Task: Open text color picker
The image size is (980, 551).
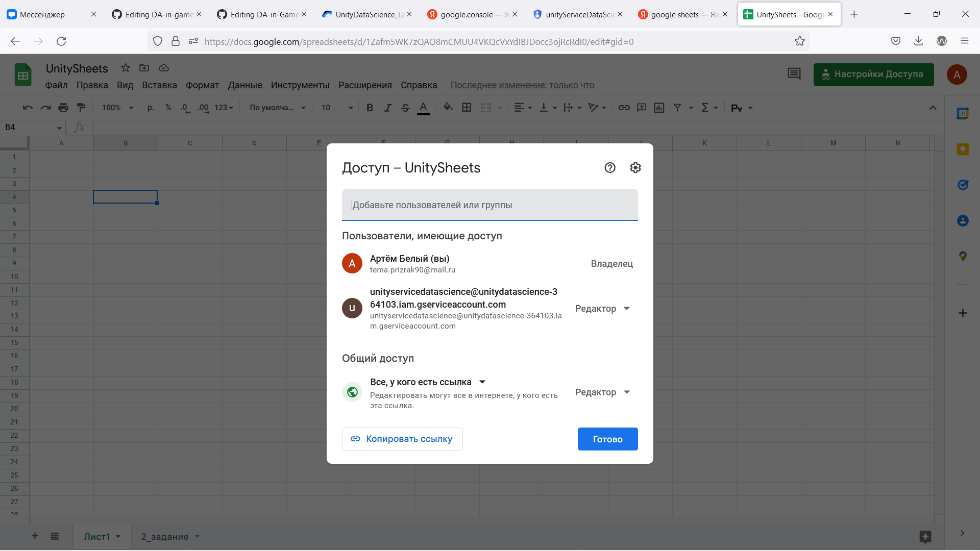Action: point(423,108)
